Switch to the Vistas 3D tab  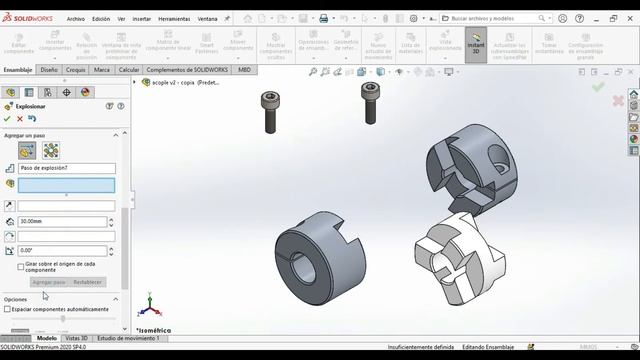[x=76, y=338]
